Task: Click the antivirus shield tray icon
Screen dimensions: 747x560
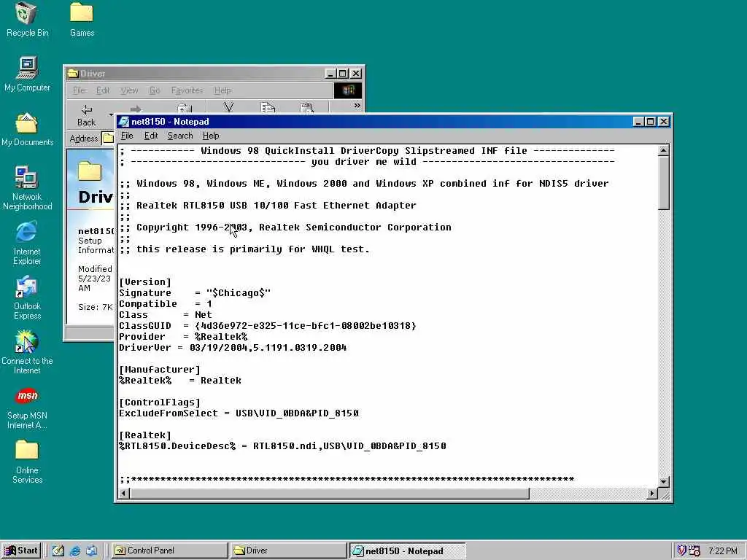Action: click(682, 551)
